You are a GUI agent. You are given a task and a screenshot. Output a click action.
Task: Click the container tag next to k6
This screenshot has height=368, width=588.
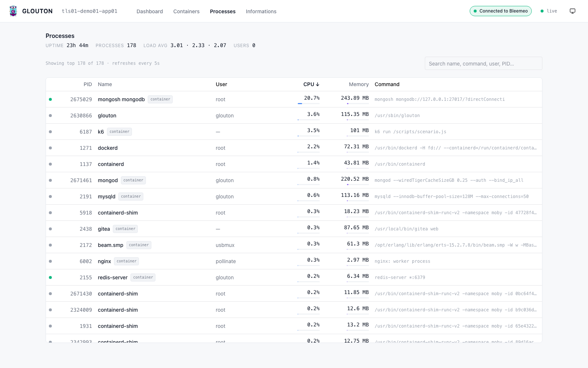[x=119, y=132]
